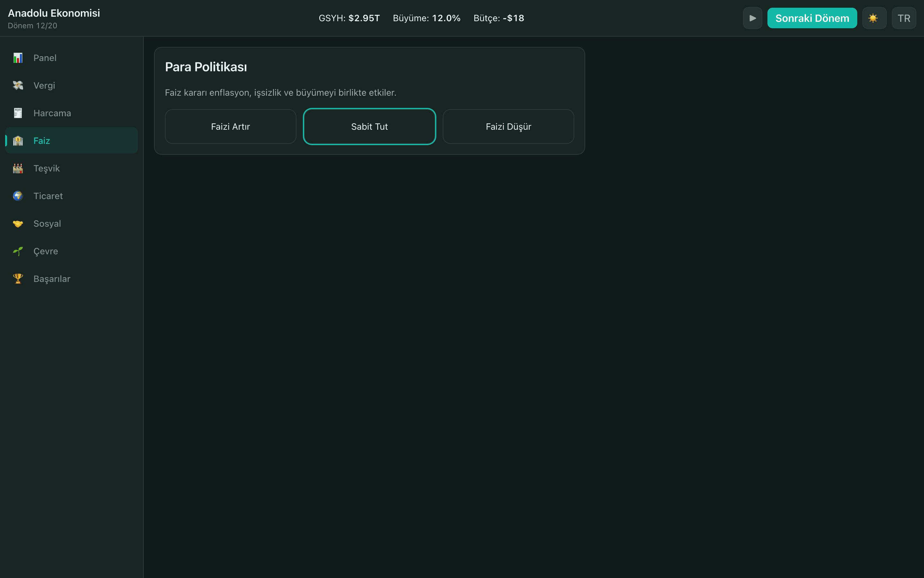Click the Teşvik factory icon
Screen dimensions: 924x578
(18, 168)
